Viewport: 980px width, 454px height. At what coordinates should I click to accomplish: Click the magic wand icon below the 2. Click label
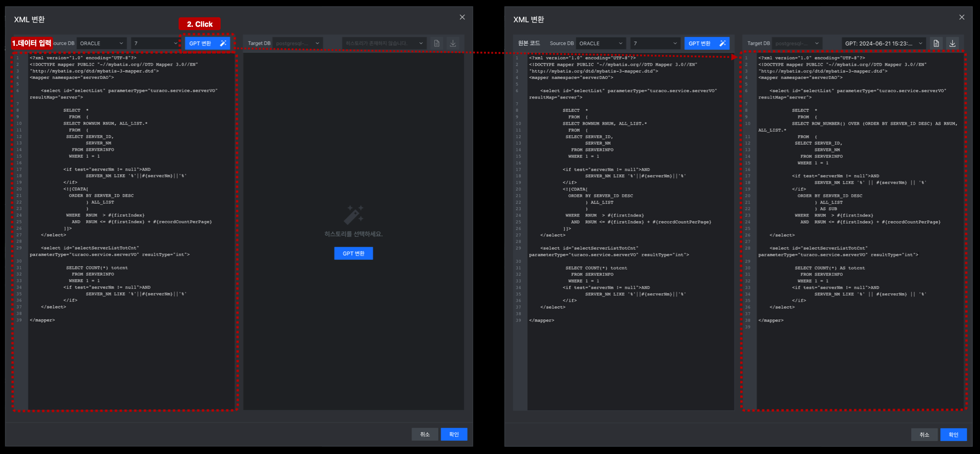pos(223,43)
